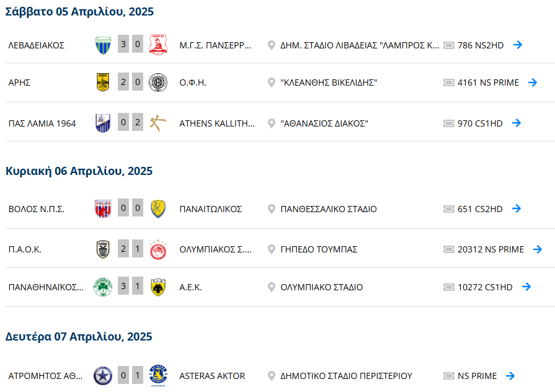Image resolution: width=555 pixels, height=392 pixels.
Task: Click the location pin for ΓΗΠΕΔΟ ΤΟΥΜΠΑΣ
Action: click(272, 249)
